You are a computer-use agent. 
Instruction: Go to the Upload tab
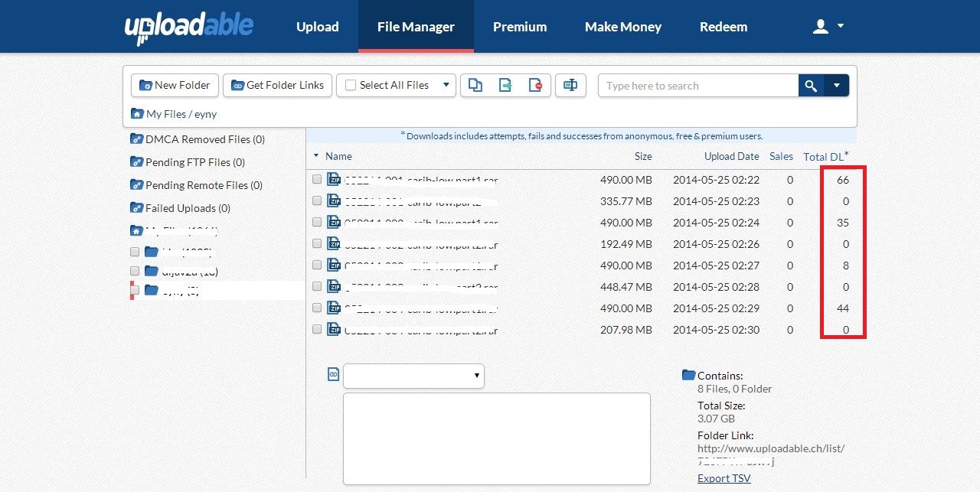pyautogui.click(x=317, y=27)
